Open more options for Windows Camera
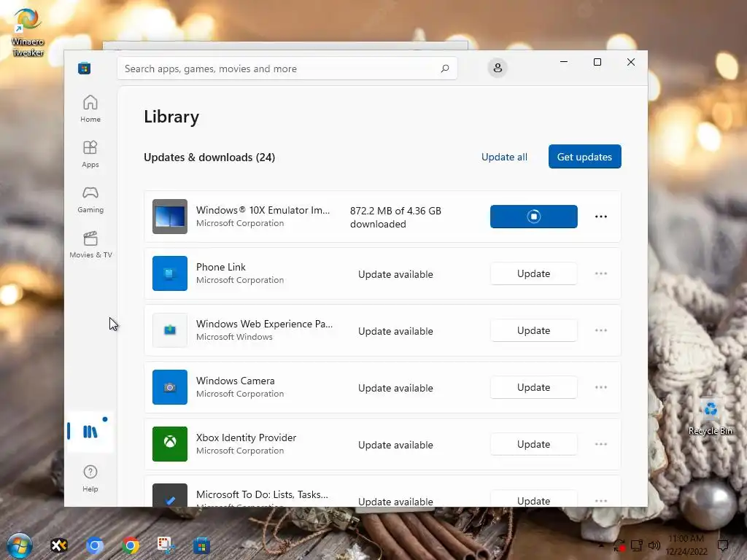 (x=601, y=387)
